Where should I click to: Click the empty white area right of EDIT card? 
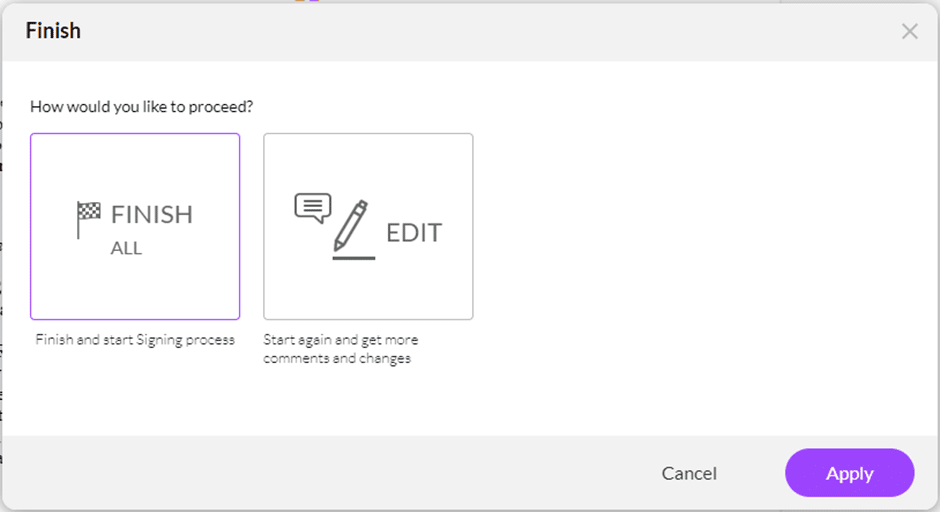tap(690, 230)
